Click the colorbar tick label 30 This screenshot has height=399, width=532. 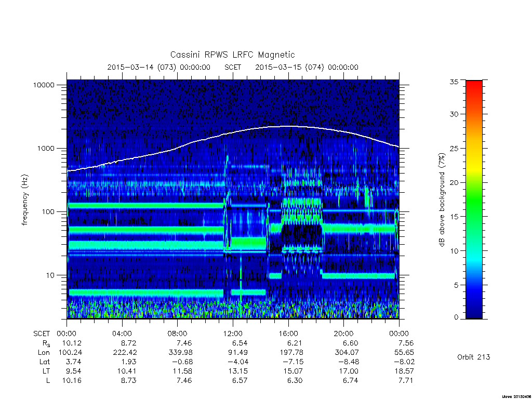454,114
